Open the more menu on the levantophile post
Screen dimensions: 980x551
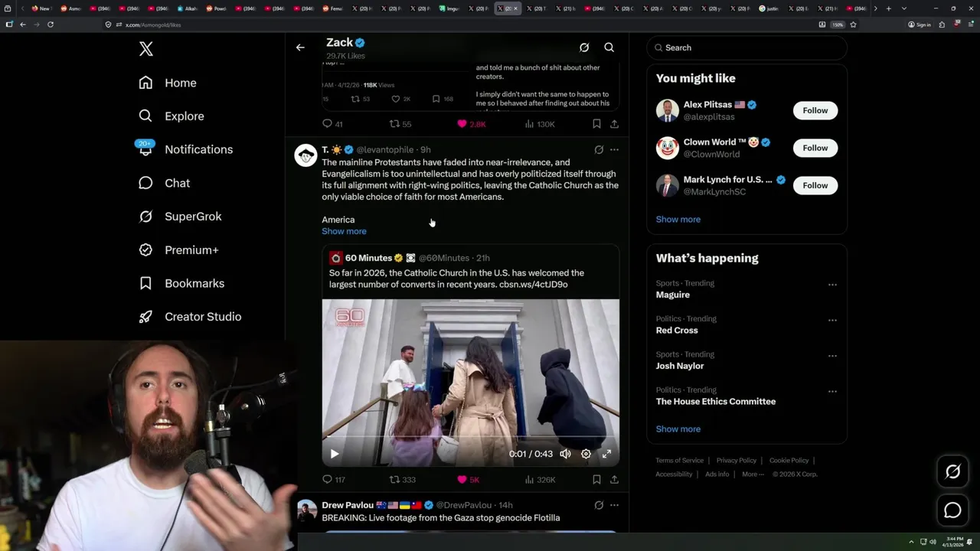pos(614,150)
